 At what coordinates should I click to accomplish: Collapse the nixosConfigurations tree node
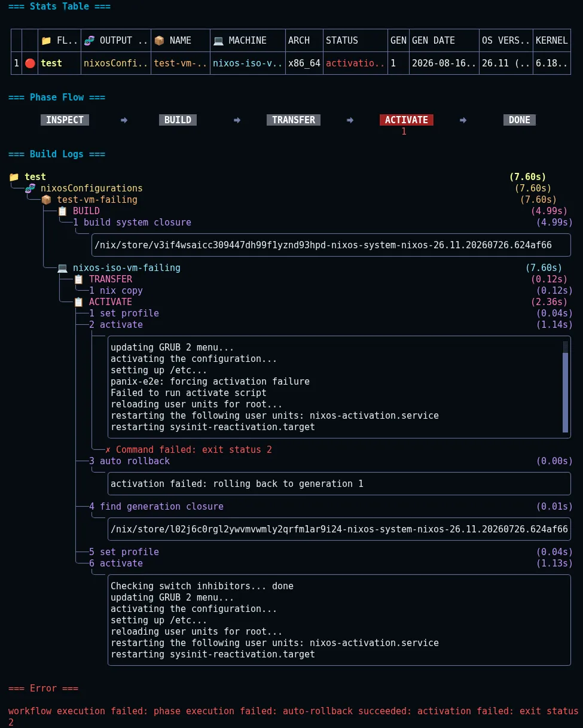(91, 188)
